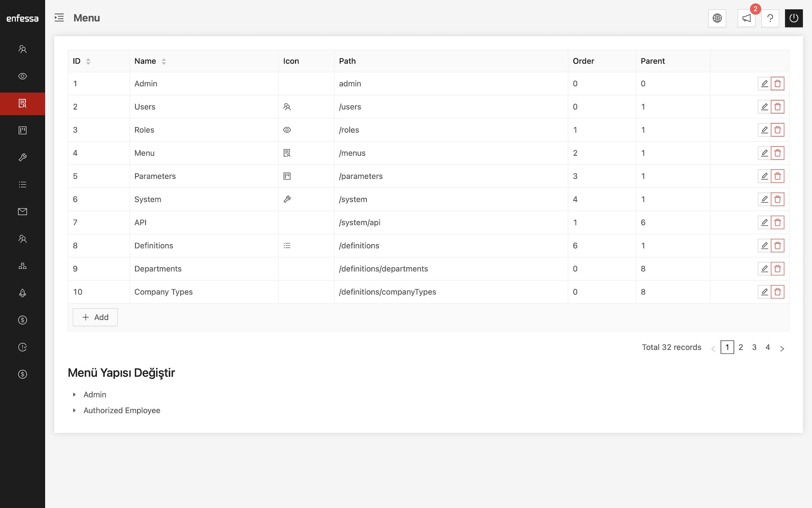Go to next page arrow
This screenshot has height=508, width=812.
pos(782,348)
